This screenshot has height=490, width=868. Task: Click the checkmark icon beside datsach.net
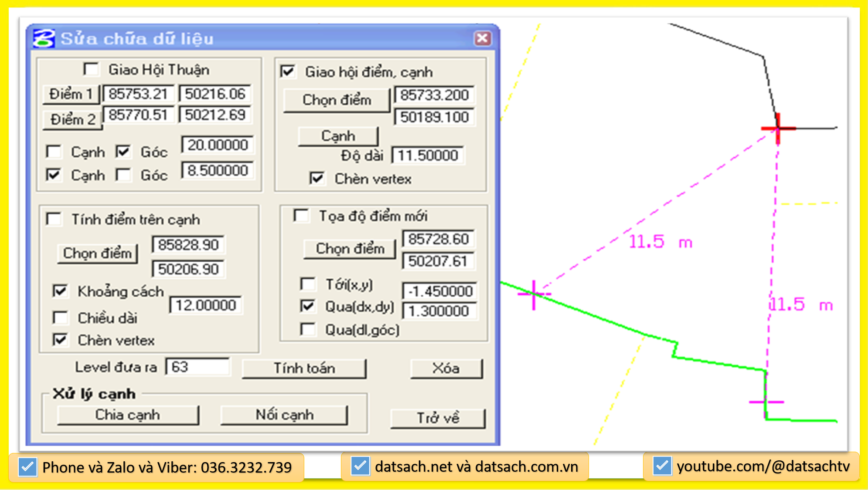pos(360,466)
